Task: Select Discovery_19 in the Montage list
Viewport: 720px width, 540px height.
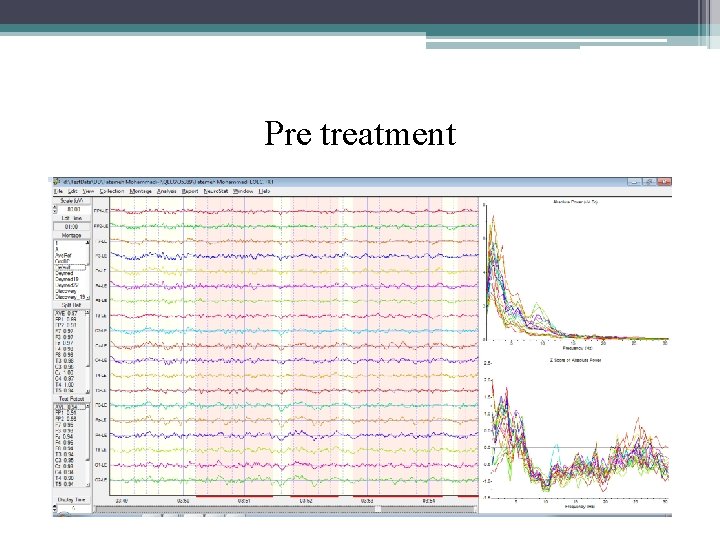Action: tap(70, 297)
